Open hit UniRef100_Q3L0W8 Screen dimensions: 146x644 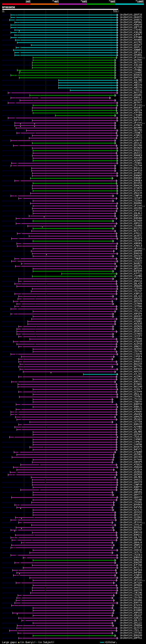[x=131, y=80]
